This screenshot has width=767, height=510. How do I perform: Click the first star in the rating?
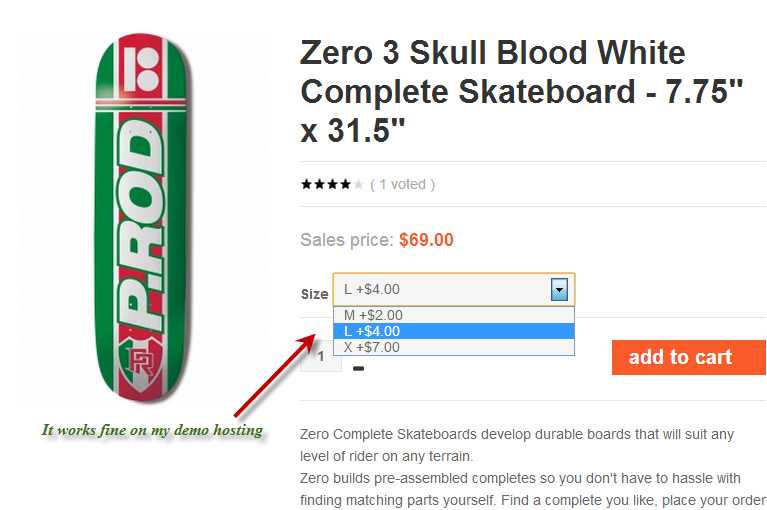[306, 184]
